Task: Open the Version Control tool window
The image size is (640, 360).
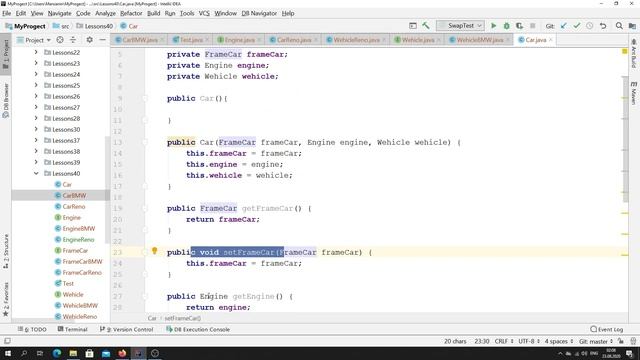Action: point(127,329)
